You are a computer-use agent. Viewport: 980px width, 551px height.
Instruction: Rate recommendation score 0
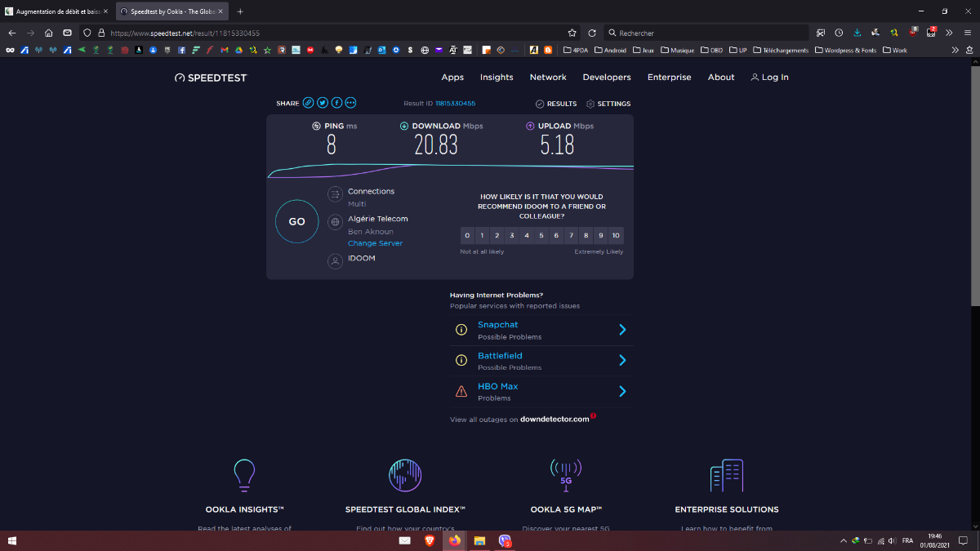pyautogui.click(x=467, y=235)
